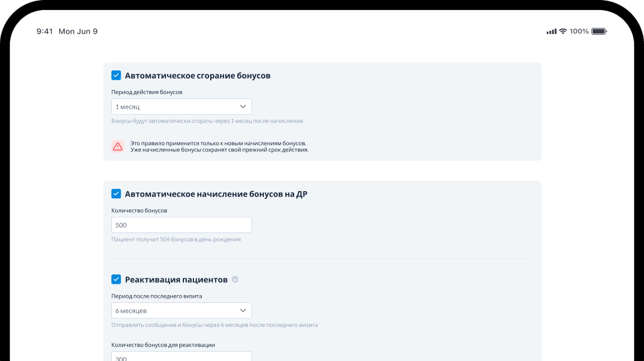
Task: Tap the Mon Jun 9 date
Action: [78, 31]
